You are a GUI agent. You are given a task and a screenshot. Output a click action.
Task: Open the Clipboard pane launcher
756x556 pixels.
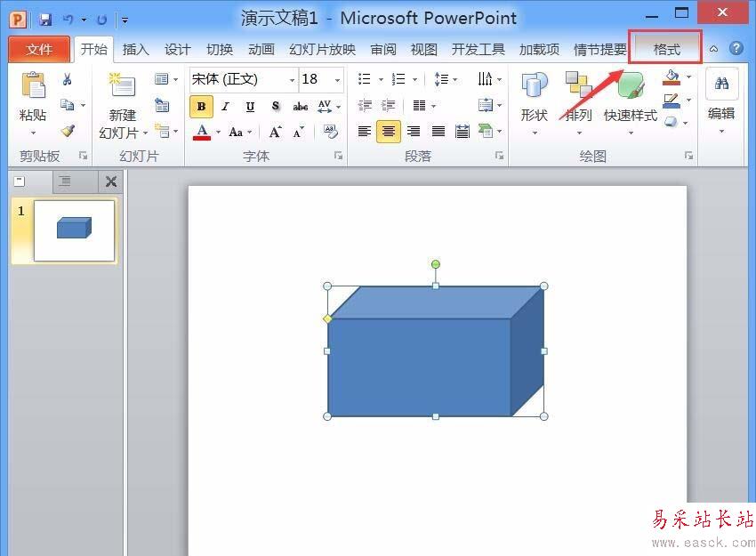[x=84, y=156]
